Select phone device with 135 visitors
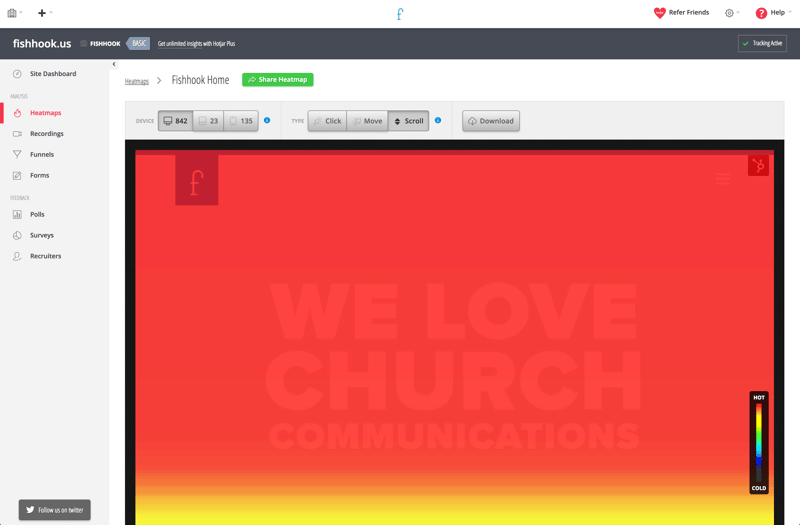Viewport: 800px width, 525px height. coord(241,121)
